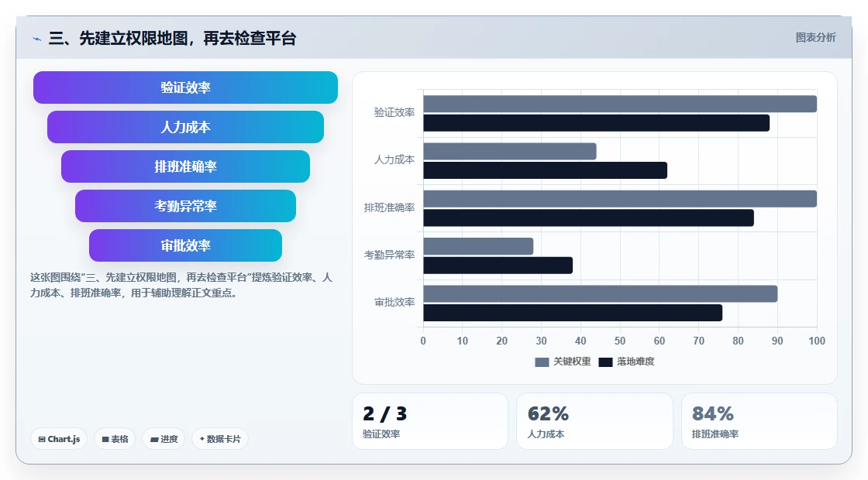Click the x-axis tick label 0
868x480 pixels.
point(423,341)
